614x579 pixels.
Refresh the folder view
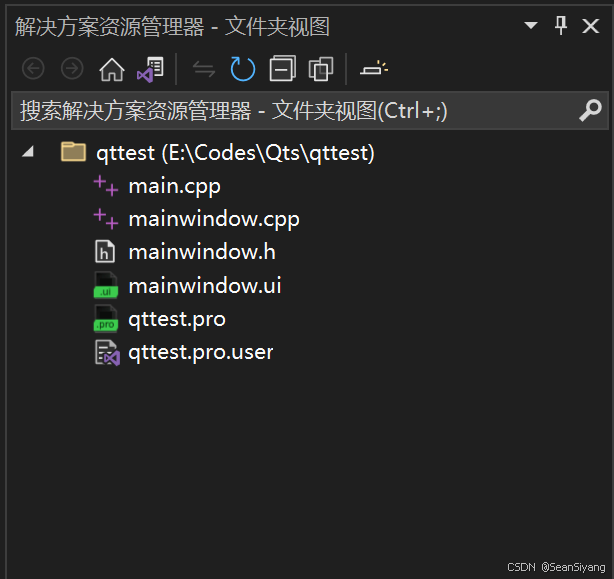[x=243, y=69]
